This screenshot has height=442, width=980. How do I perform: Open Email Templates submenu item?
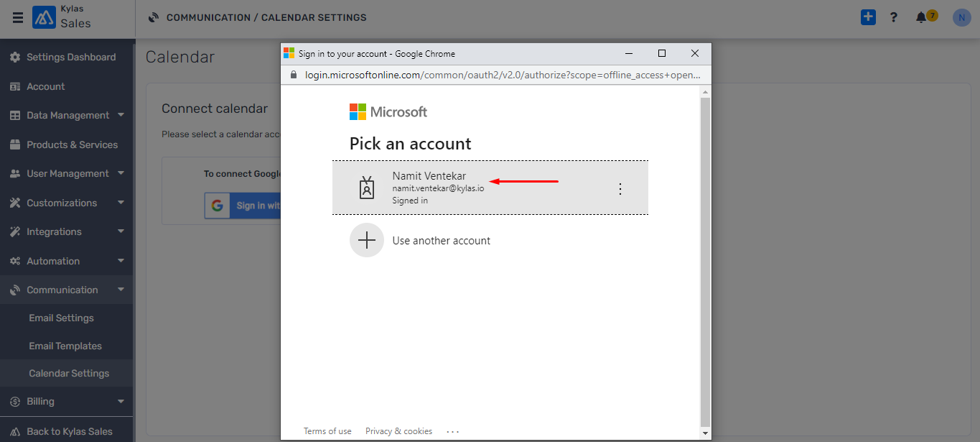click(67, 346)
